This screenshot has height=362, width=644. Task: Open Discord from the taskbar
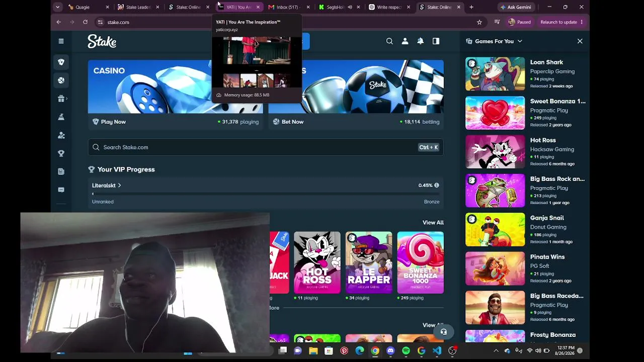tap(390, 351)
